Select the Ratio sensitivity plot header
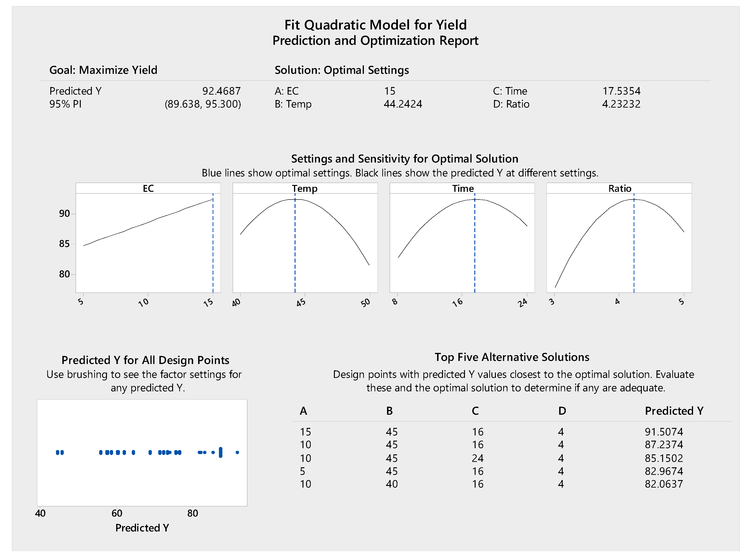Screen dimensions: 741x560 619,188
